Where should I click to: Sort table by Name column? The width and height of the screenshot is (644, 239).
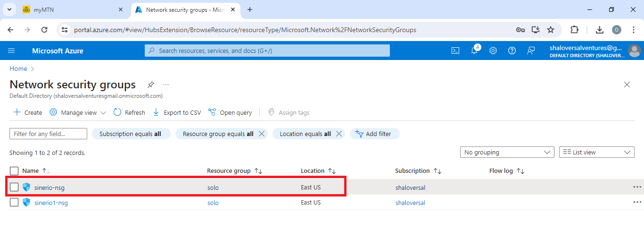36,171
